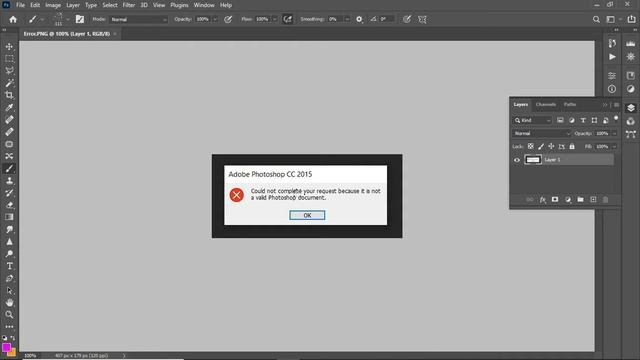Screen dimensions: 640x360
Task: Toggle lock image pixels brush icon
Action: click(541, 146)
